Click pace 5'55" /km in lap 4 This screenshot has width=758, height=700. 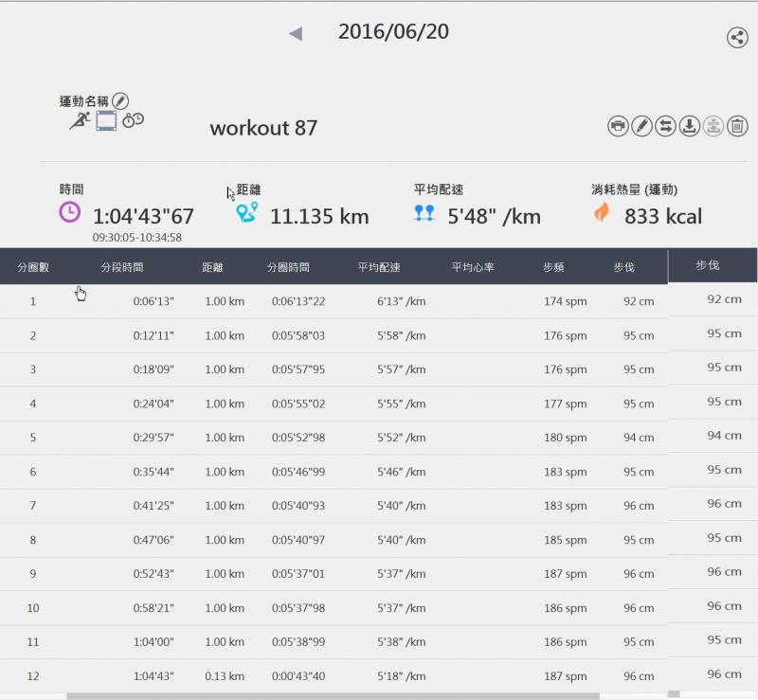pyautogui.click(x=401, y=404)
